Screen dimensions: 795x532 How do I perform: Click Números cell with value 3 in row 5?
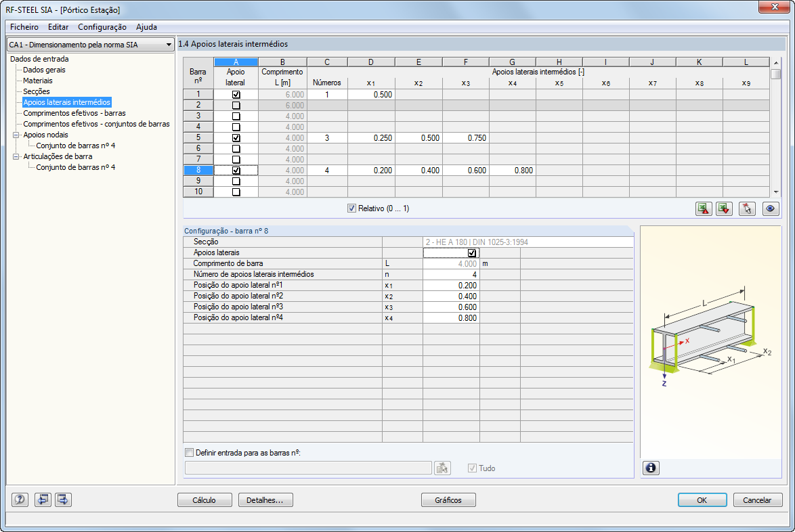[327, 138]
